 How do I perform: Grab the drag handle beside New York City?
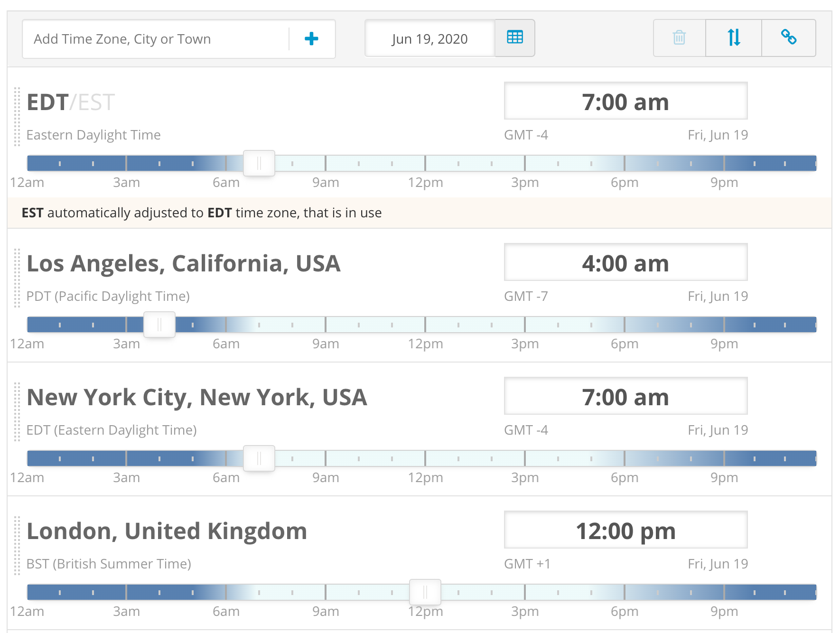click(x=17, y=412)
